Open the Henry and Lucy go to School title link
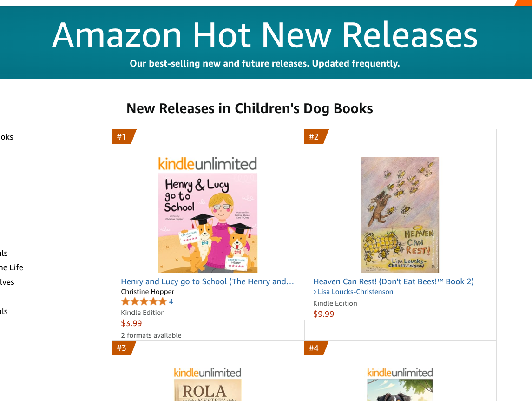 point(207,281)
